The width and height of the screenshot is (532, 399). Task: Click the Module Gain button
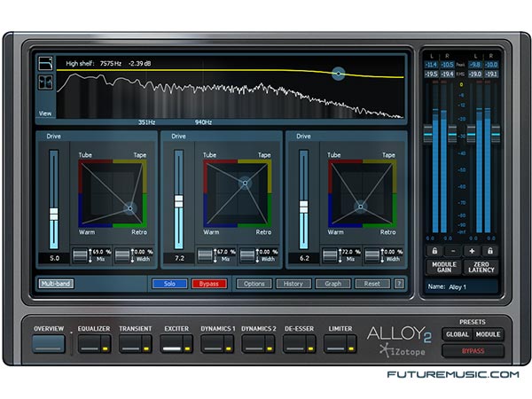444,267
